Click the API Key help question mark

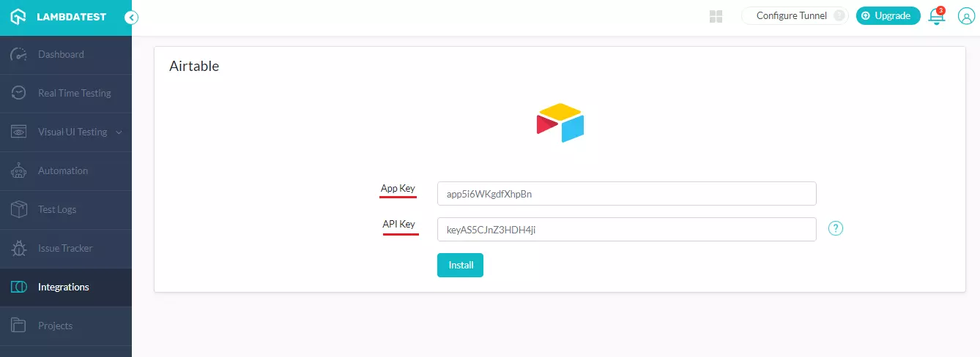(x=836, y=228)
